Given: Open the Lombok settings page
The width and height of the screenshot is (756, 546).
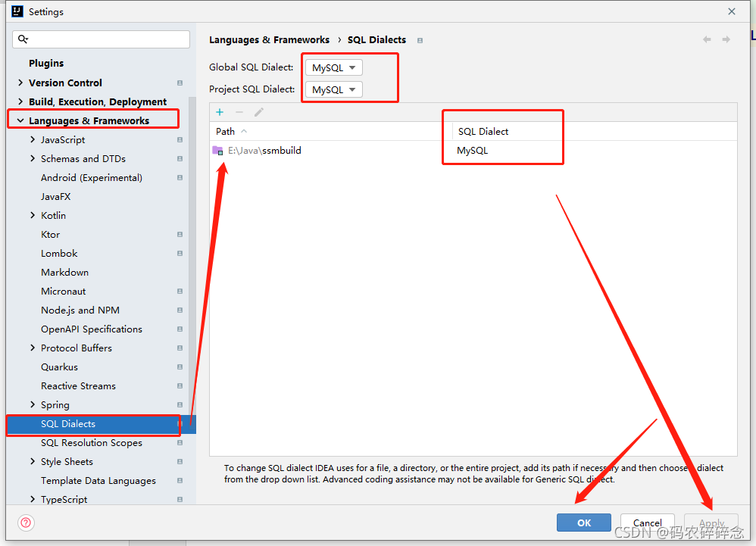Looking at the screenshot, I should click(x=59, y=254).
